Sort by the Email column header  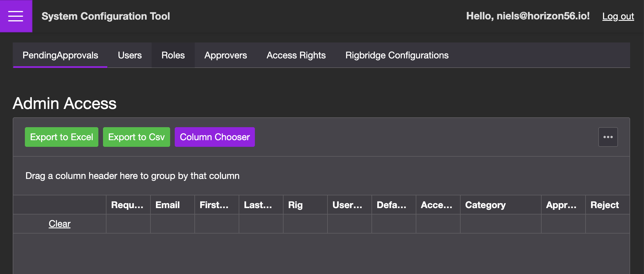[168, 205]
